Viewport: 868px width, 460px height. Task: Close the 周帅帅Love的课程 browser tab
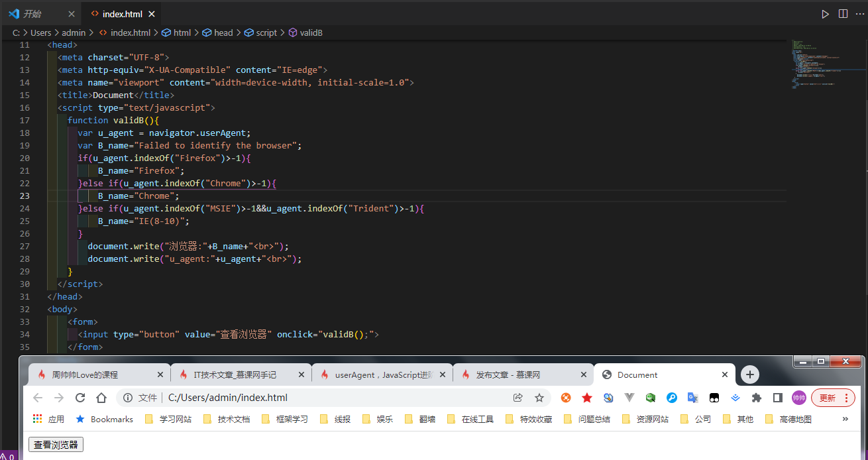[x=160, y=374]
